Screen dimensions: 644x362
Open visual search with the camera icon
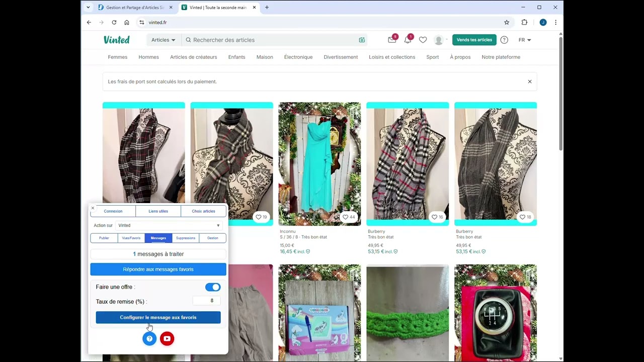point(362,40)
